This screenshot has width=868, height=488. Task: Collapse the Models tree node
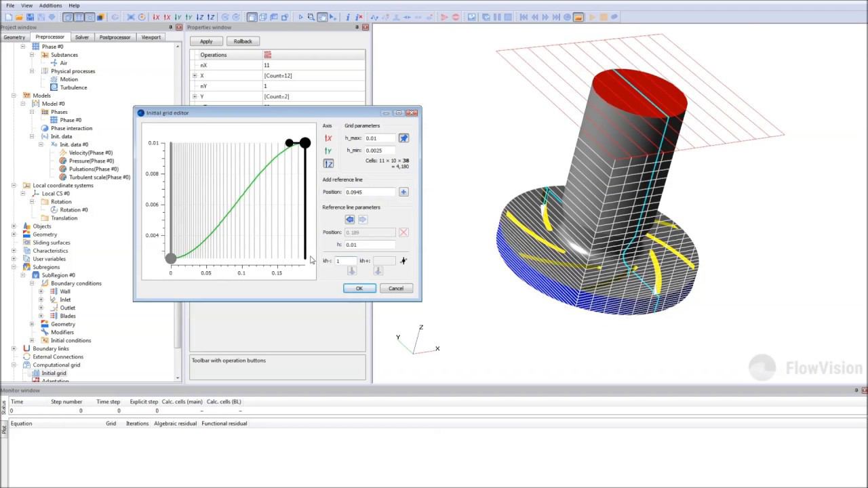point(14,96)
